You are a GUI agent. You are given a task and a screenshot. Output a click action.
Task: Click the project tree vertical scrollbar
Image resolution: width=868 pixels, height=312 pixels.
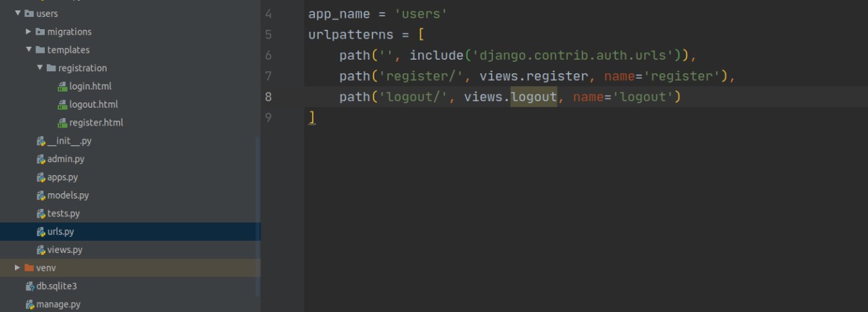[258, 217]
